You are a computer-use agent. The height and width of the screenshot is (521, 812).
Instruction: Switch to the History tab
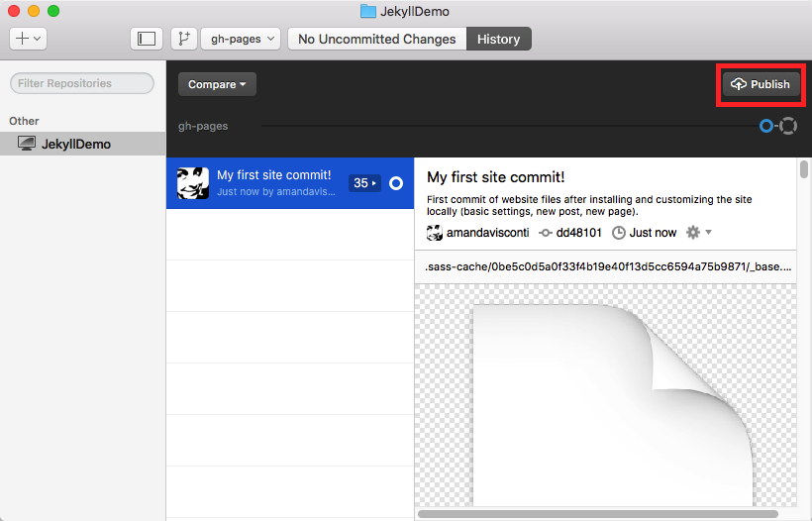click(498, 39)
